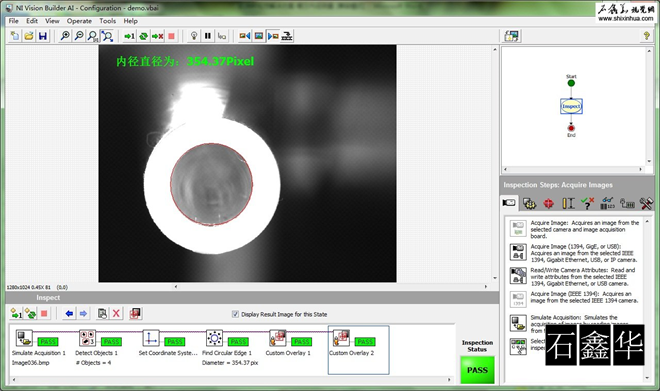Select zoom to fit tool
The height and width of the screenshot is (391, 660).
(x=107, y=36)
